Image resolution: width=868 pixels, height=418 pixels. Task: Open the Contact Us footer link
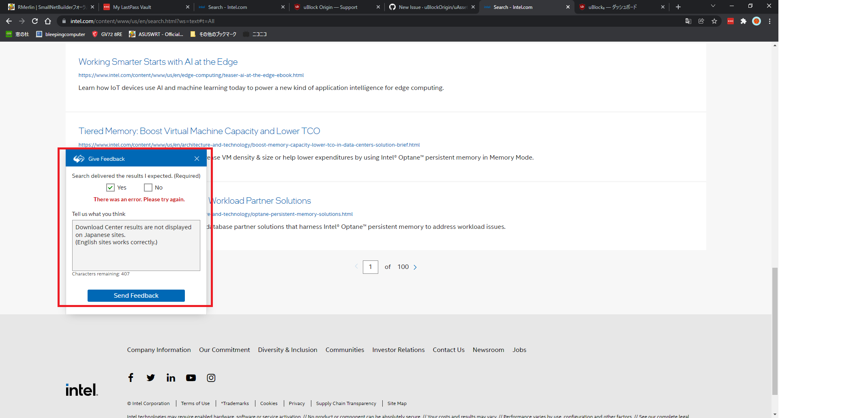[448, 350]
